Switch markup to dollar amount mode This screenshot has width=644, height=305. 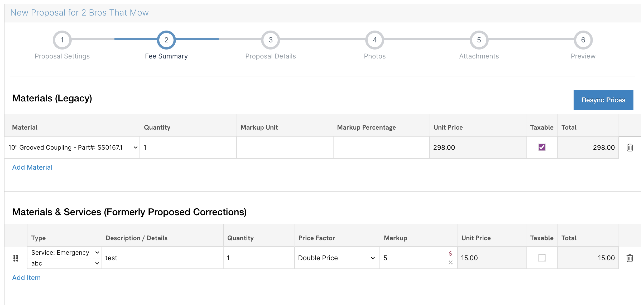tap(450, 253)
